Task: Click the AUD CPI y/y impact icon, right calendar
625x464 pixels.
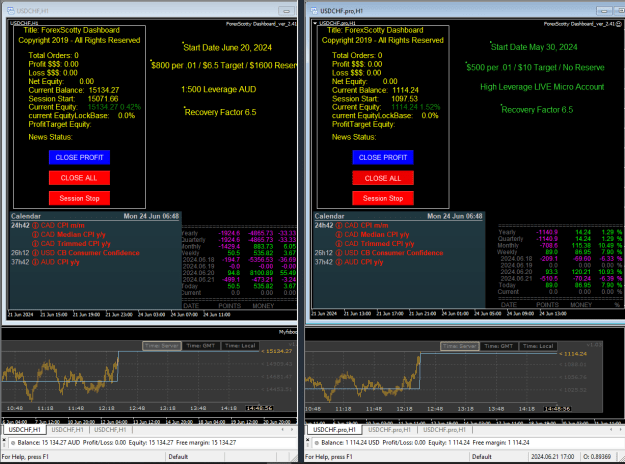Action: (x=339, y=262)
